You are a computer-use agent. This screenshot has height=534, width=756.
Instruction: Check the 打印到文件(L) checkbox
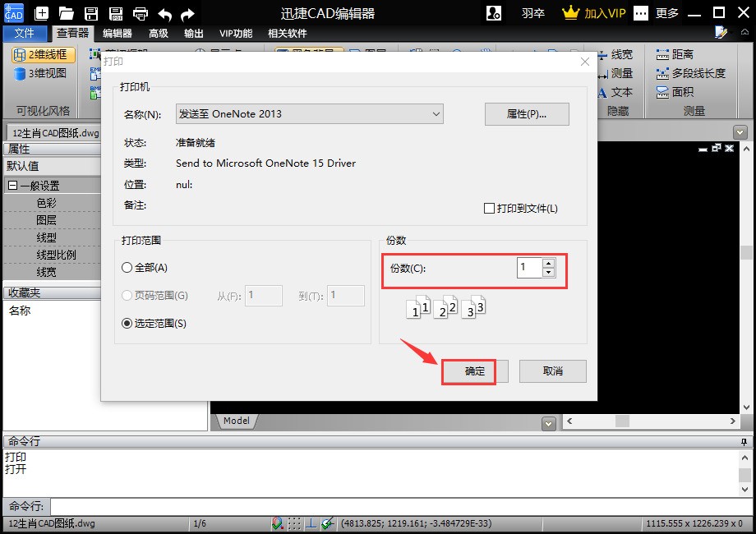tap(489, 208)
